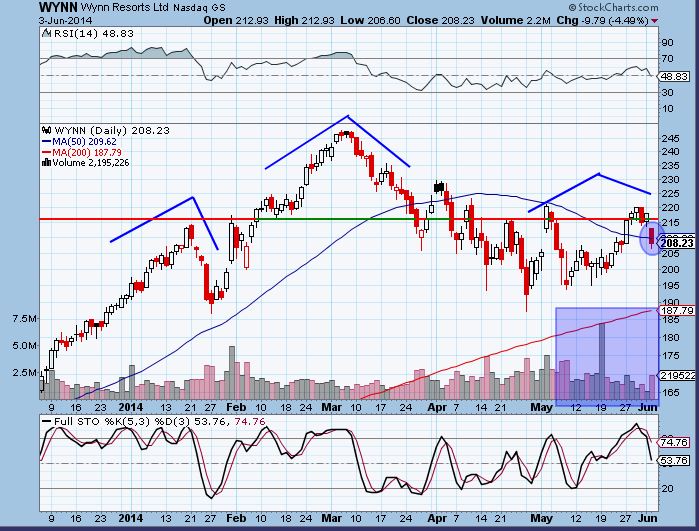Click the 70 level on RSI axis
This screenshot has height=531, width=699.
[667, 59]
